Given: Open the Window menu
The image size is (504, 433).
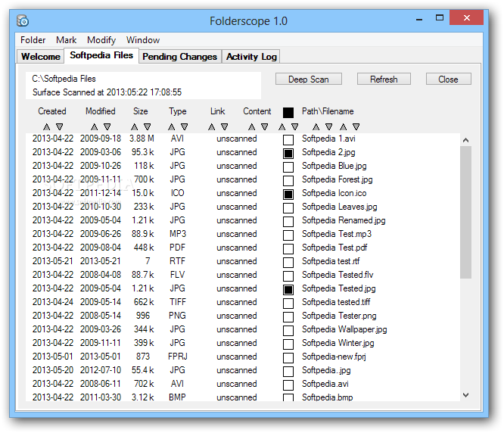Looking at the screenshot, I should pyautogui.click(x=143, y=40).
